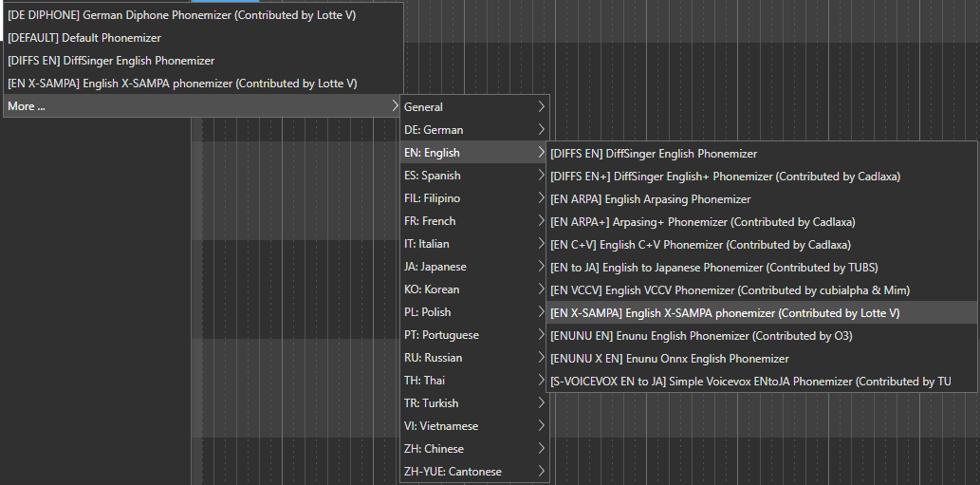
Task: Pick DIFFS EN in the top recent list
Action: pyautogui.click(x=203, y=61)
